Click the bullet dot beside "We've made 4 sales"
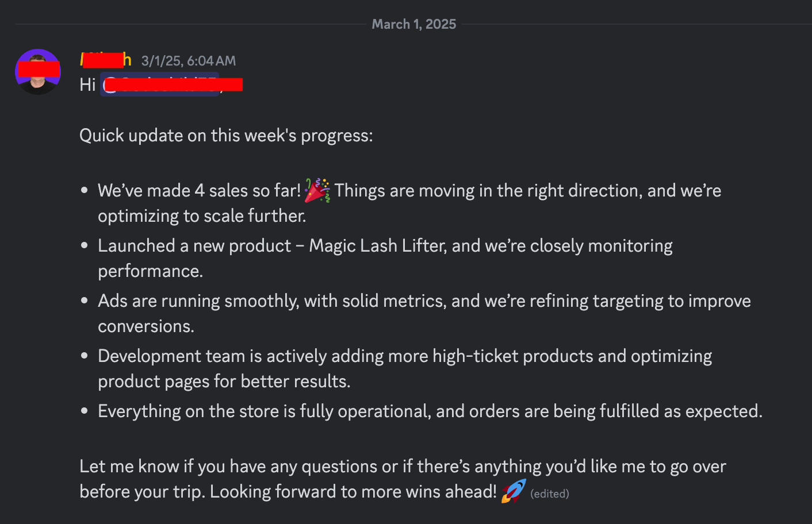812x524 pixels. pyautogui.click(x=85, y=190)
